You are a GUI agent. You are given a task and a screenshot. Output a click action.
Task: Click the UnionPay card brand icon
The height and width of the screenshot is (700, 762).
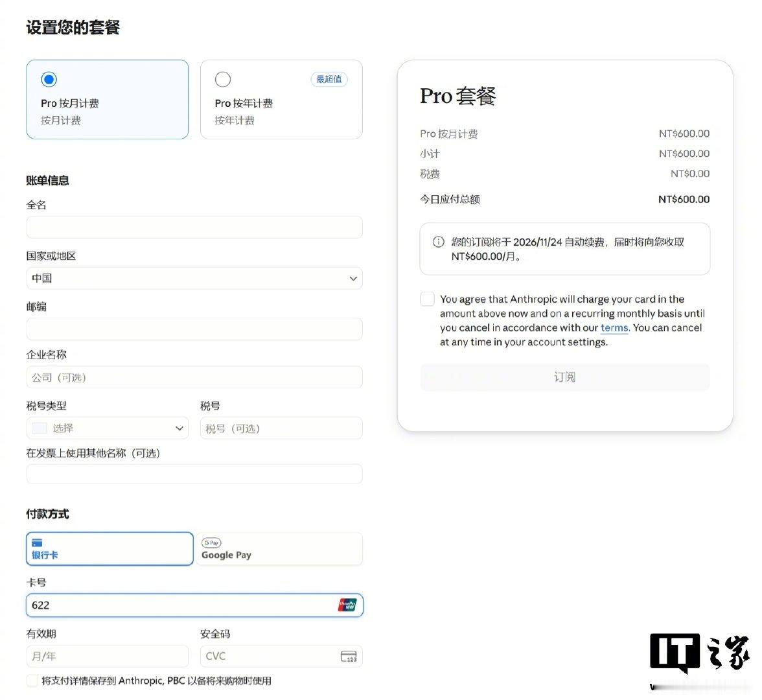tap(347, 605)
